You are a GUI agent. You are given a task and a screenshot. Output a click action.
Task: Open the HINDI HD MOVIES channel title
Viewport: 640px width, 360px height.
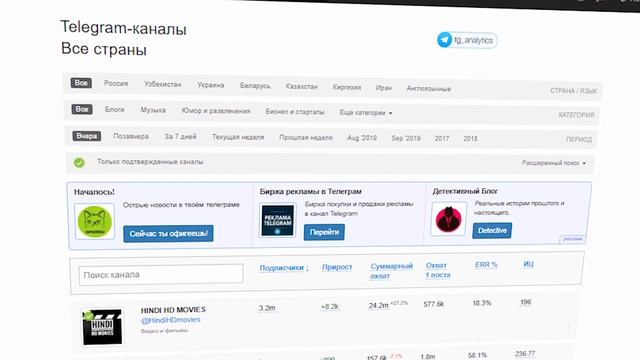(x=173, y=310)
